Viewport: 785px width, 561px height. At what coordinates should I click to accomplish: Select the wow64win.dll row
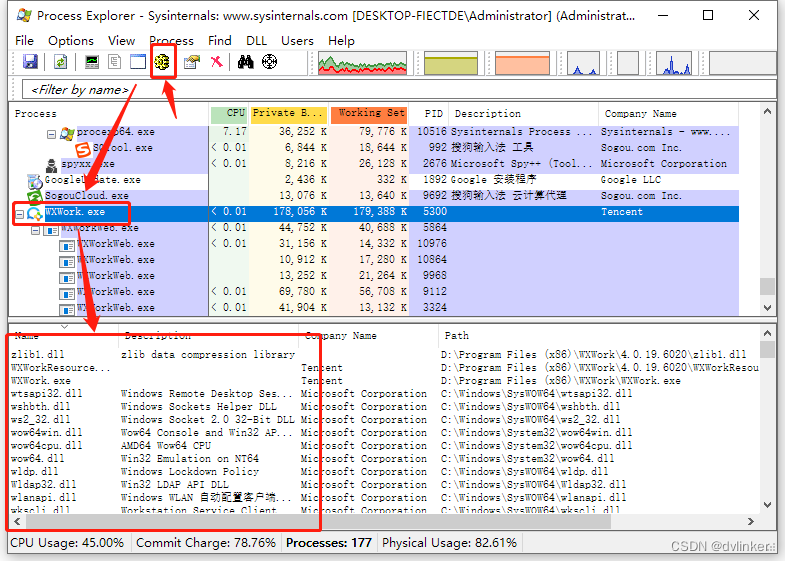(384, 432)
